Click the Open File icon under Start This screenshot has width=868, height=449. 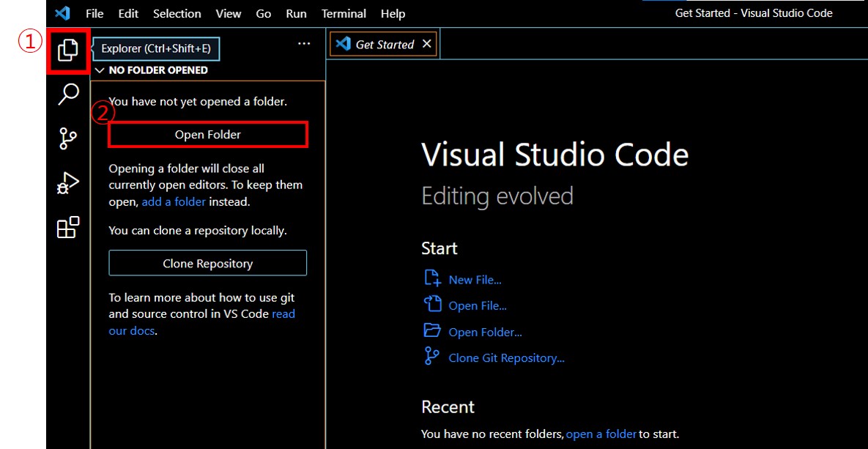click(x=431, y=304)
